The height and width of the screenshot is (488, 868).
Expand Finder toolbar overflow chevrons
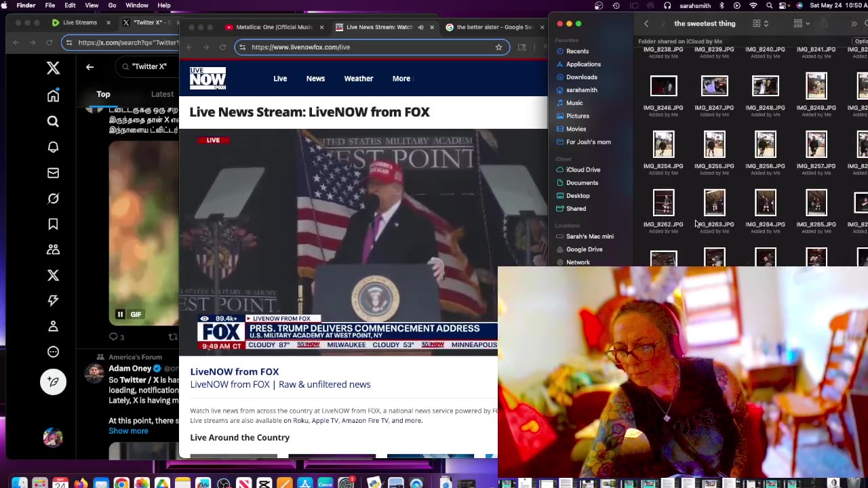tap(854, 24)
